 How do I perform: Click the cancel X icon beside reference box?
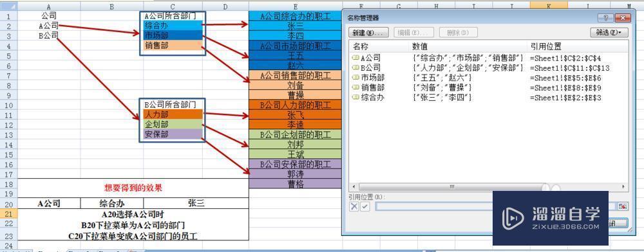click(x=354, y=206)
